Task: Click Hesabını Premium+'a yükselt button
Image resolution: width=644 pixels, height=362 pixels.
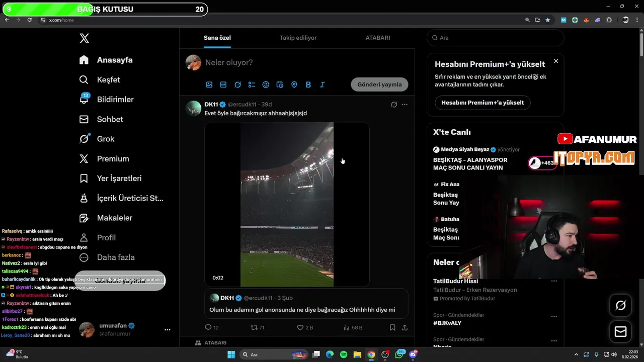Action: pyautogui.click(x=482, y=103)
